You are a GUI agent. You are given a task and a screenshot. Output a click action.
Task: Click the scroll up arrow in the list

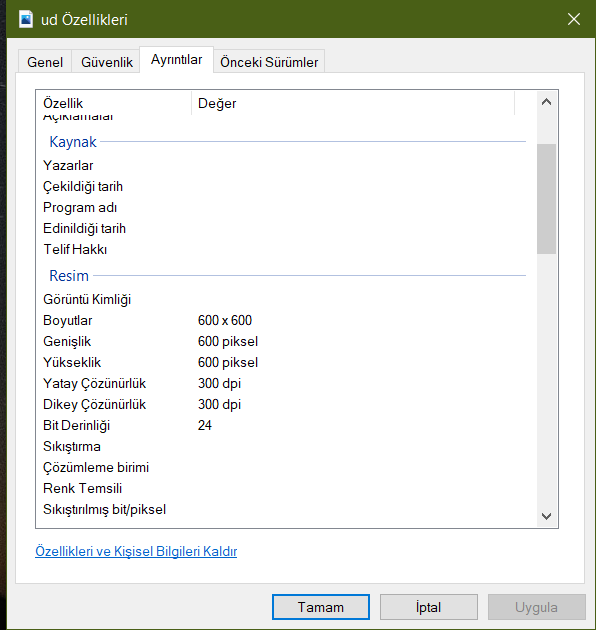click(546, 102)
